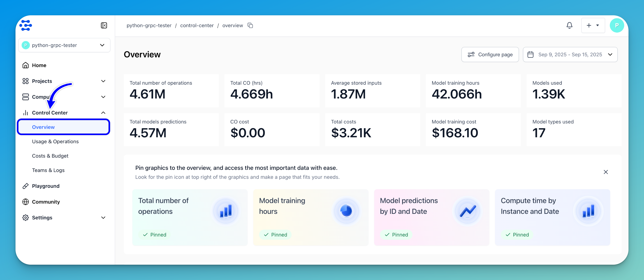644x280 pixels.
Task: Open the notifications bell
Action: coord(569,25)
